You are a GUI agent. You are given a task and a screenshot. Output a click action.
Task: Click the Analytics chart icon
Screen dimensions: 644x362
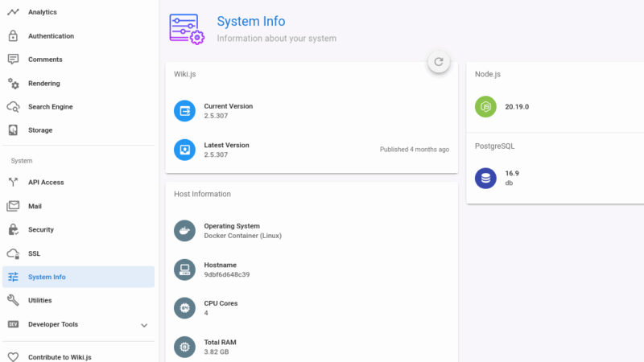(13, 12)
